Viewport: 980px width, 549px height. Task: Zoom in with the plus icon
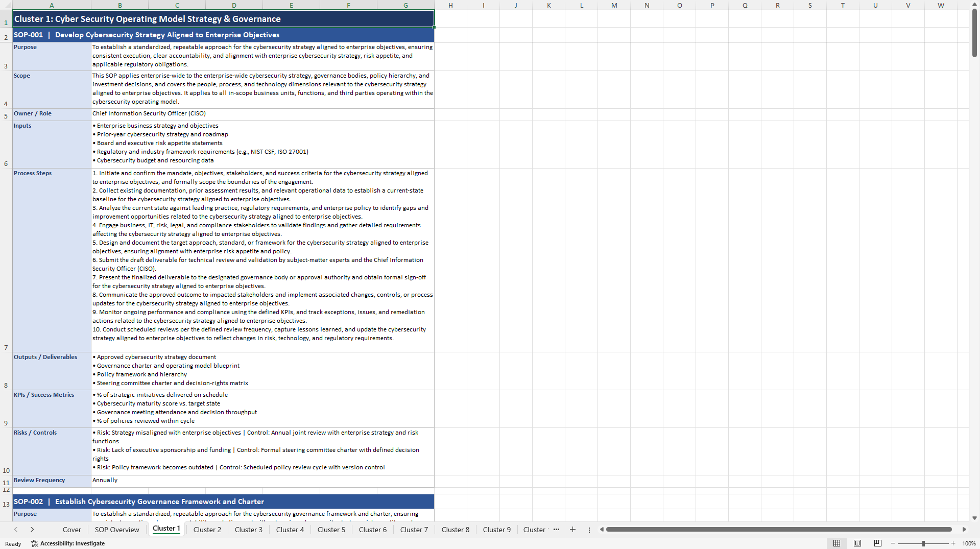pyautogui.click(x=953, y=543)
